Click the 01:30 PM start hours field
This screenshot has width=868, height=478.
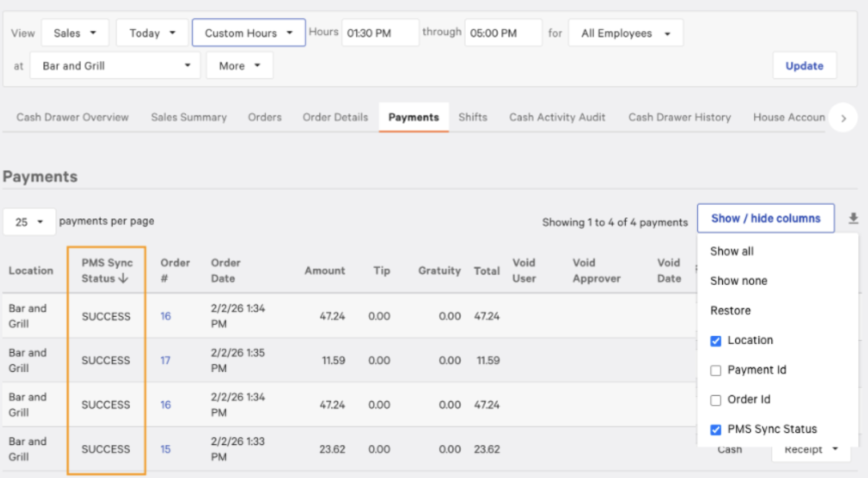[379, 33]
